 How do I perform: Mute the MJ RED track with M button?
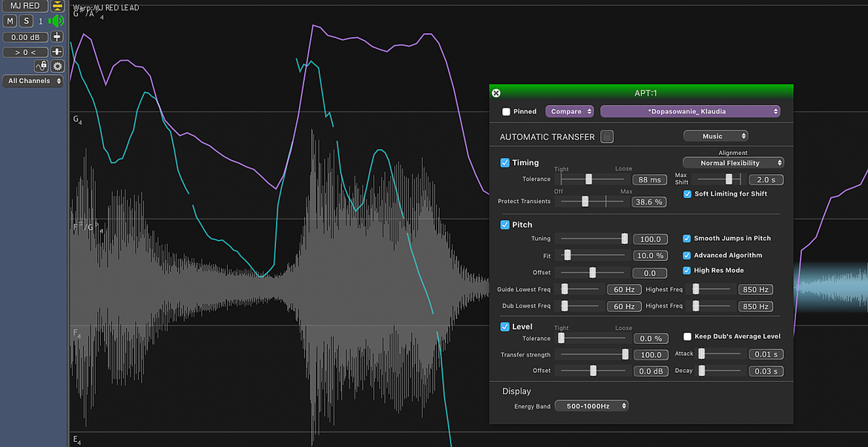tap(10, 21)
